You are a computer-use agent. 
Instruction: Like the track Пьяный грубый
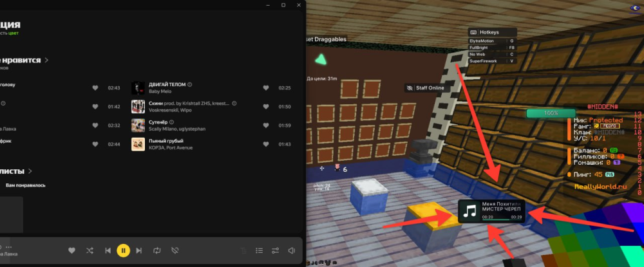(x=266, y=144)
